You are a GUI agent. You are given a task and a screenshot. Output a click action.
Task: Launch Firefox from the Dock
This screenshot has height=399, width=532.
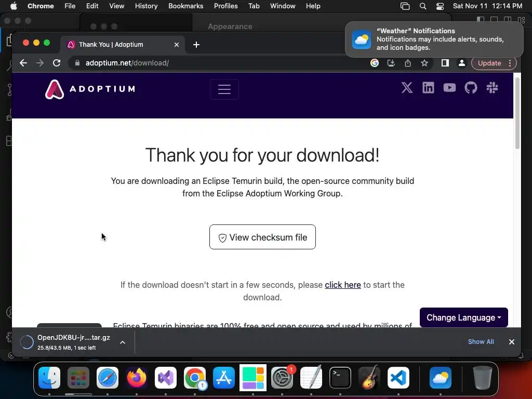137,378
